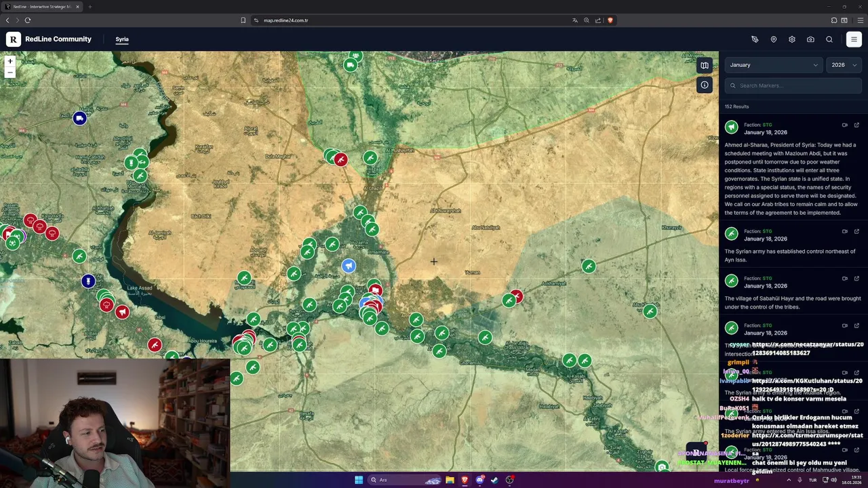
Task: Reload the browser page
Action: coord(28,20)
